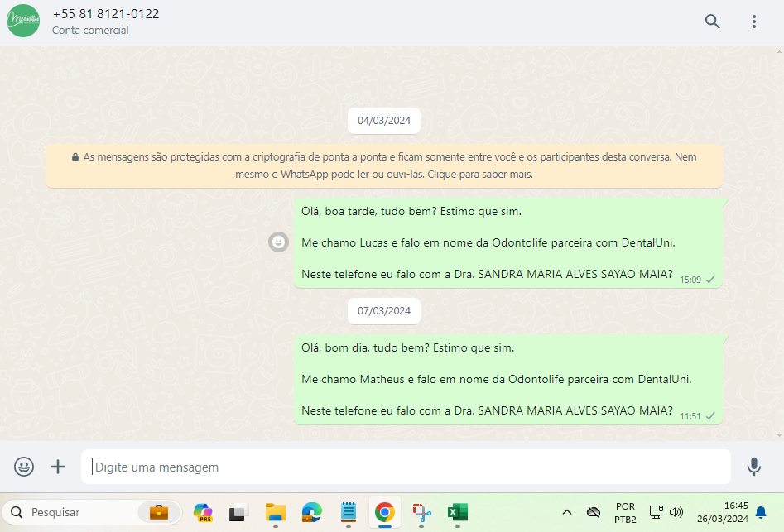Viewport: 784px width, 532px height.
Task: Click the chat scrollbar down arrow
Action: pos(780,435)
